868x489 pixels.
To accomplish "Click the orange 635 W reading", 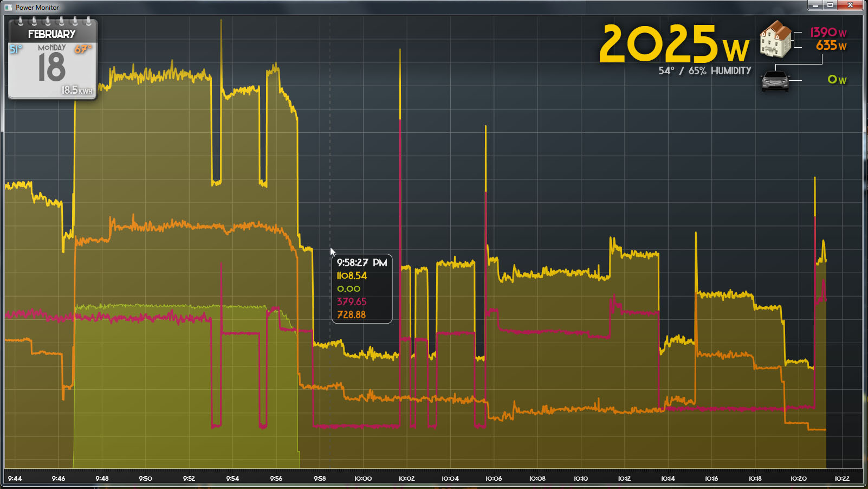I will point(831,46).
